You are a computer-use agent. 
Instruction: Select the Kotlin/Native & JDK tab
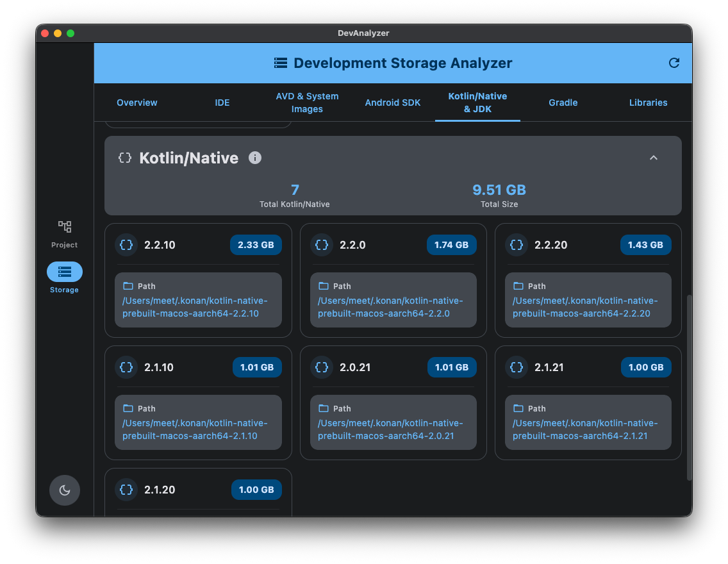(x=477, y=103)
